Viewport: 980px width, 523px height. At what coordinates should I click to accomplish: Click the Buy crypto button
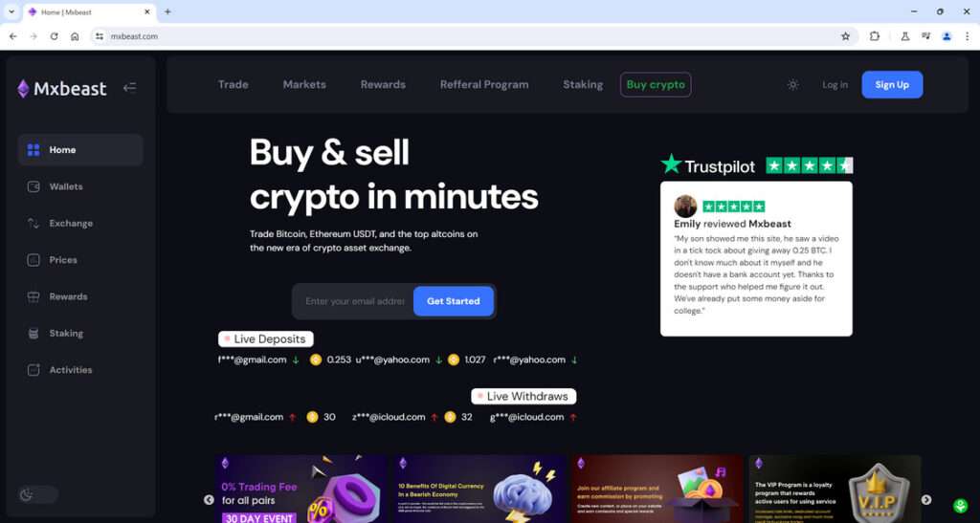656,85
